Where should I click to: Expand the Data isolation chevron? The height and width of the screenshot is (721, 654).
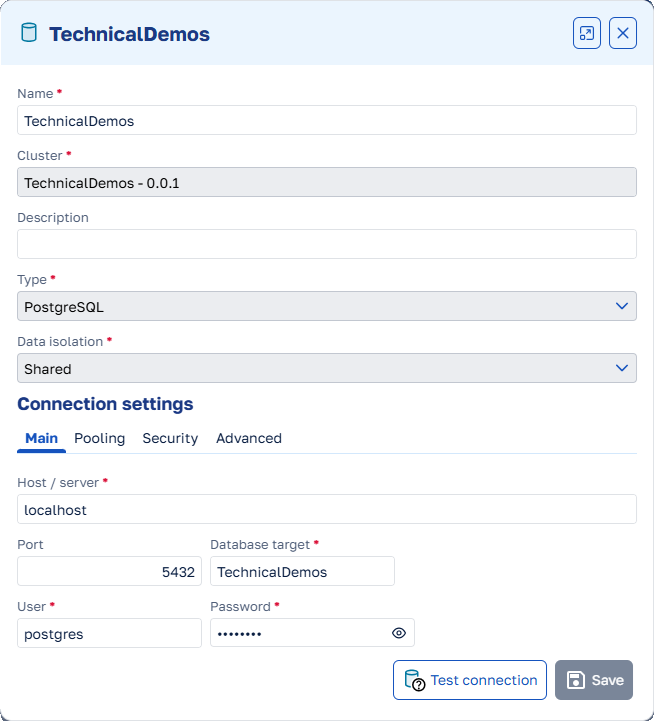click(x=622, y=368)
